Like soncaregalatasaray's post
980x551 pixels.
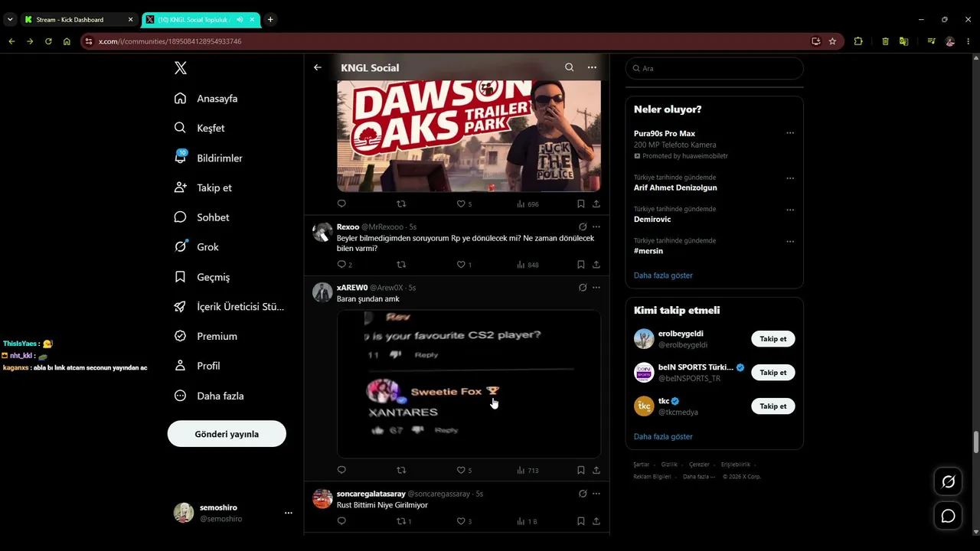[x=464, y=521]
